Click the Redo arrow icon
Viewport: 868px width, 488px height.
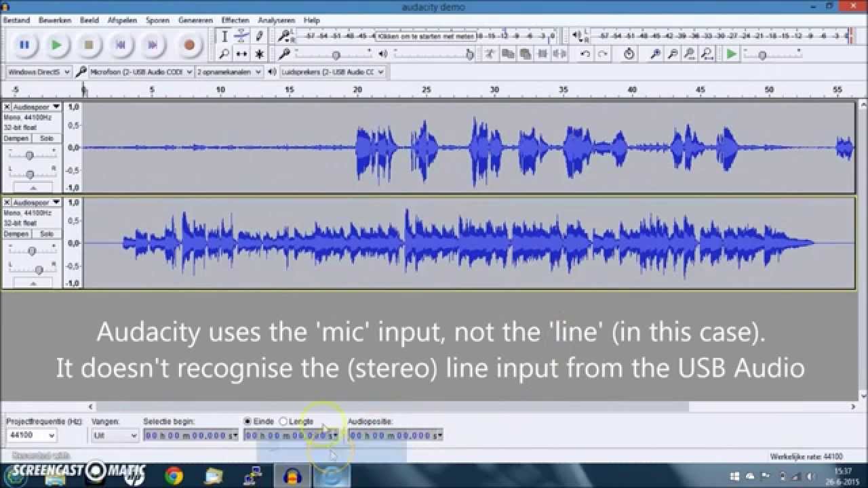602,54
